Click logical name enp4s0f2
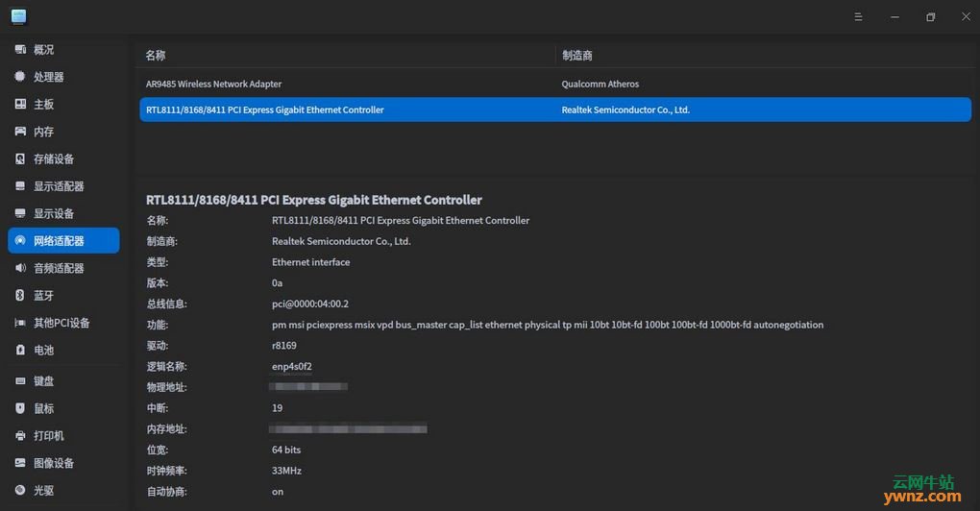 pos(292,366)
